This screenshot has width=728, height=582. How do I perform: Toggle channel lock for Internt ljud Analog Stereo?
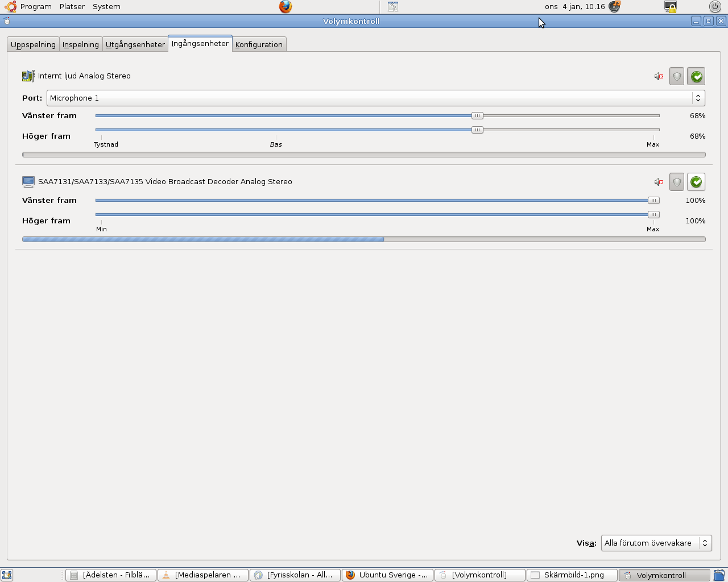click(x=677, y=76)
